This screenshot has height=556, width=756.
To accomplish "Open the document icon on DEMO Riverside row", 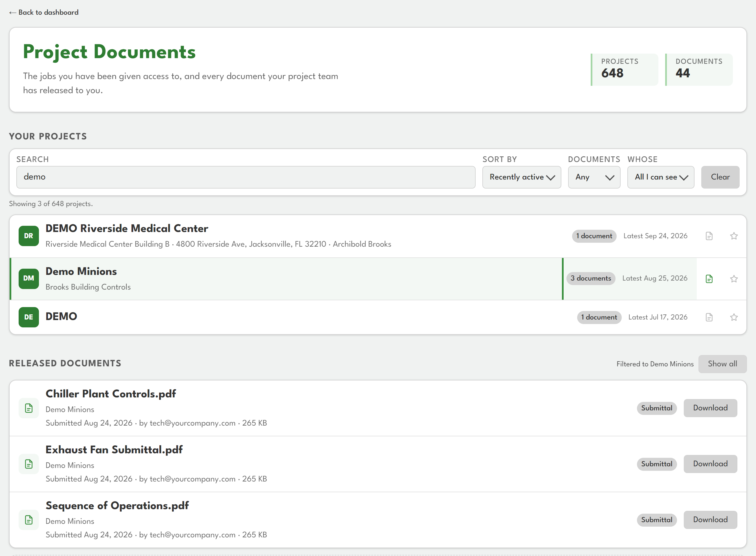I will (x=709, y=236).
